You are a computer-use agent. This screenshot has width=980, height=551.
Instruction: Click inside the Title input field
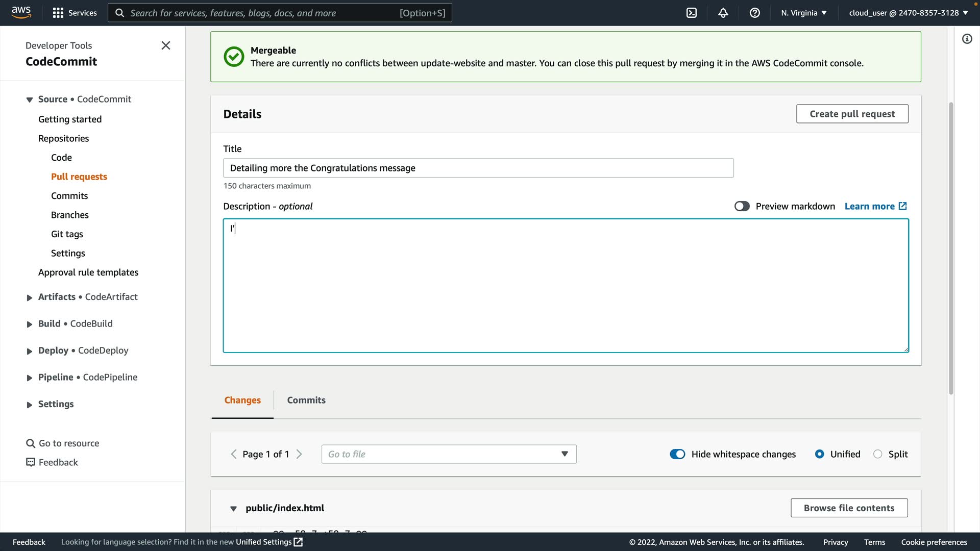tap(478, 168)
